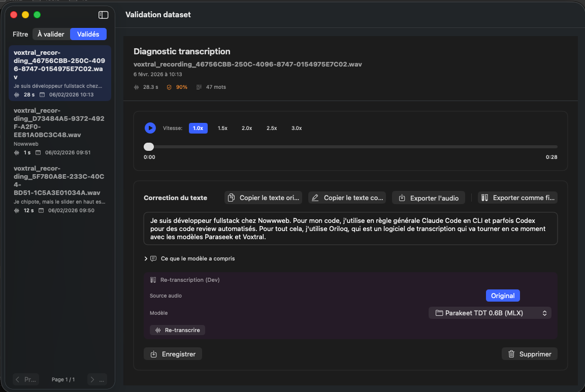Click the chat bubble icon before 'Ce que le modèle a compris'
This screenshot has width=585, height=392.
point(153,258)
